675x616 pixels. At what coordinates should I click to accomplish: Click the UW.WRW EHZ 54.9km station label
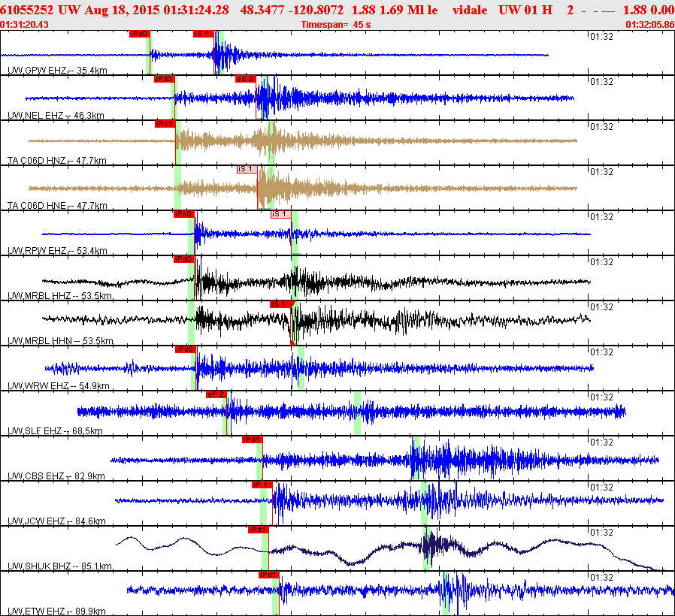click(x=58, y=386)
